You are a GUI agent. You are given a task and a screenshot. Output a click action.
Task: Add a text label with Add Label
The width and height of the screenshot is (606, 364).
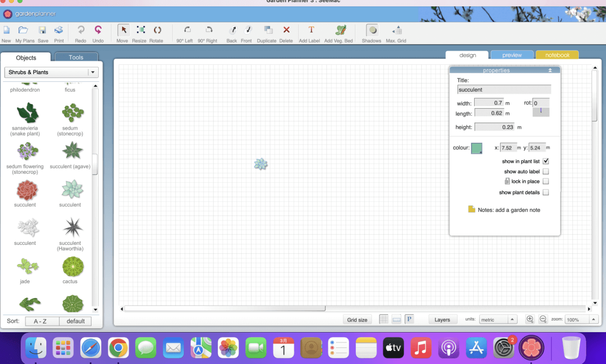coord(310,31)
